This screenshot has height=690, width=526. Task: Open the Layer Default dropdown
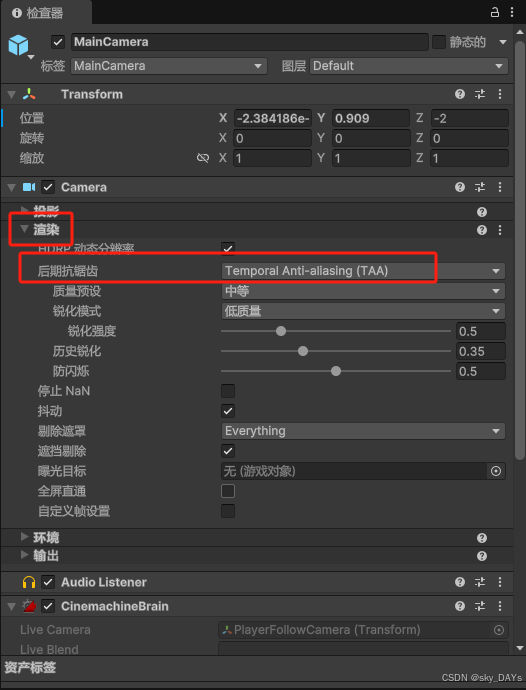click(x=408, y=66)
